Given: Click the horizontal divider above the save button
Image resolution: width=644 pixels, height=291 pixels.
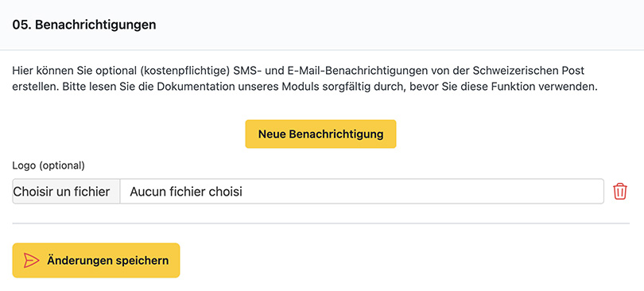Looking at the screenshot, I should 320,223.
